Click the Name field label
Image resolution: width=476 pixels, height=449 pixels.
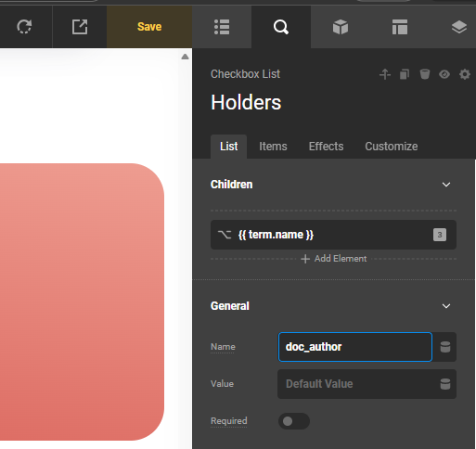[223, 347]
